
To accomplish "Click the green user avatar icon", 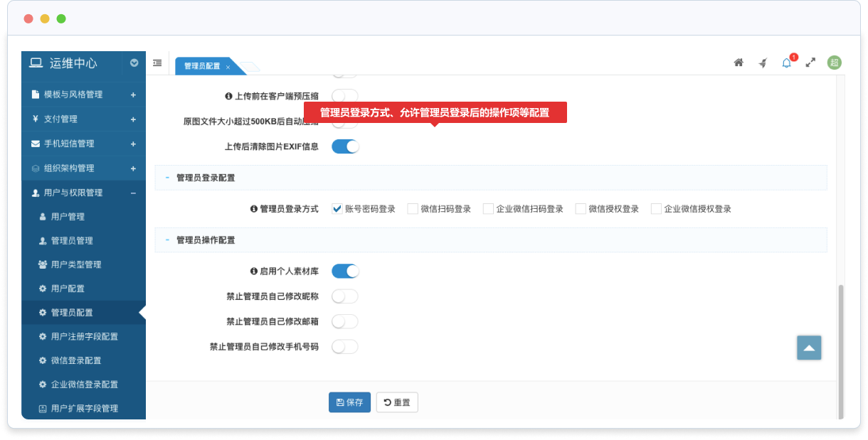I will 834,63.
